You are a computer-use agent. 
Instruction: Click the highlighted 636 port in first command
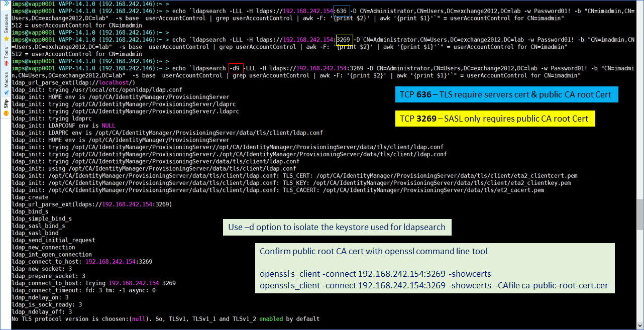[342, 11]
